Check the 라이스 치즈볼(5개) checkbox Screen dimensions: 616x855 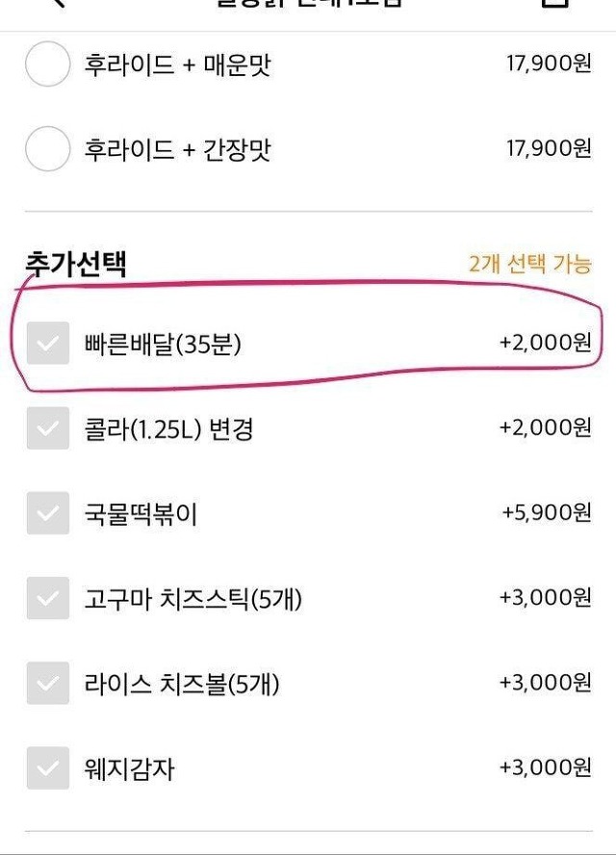coord(47,684)
